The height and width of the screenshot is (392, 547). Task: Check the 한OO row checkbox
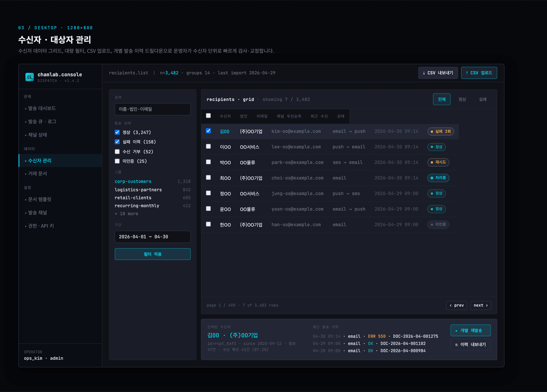coord(208,224)
